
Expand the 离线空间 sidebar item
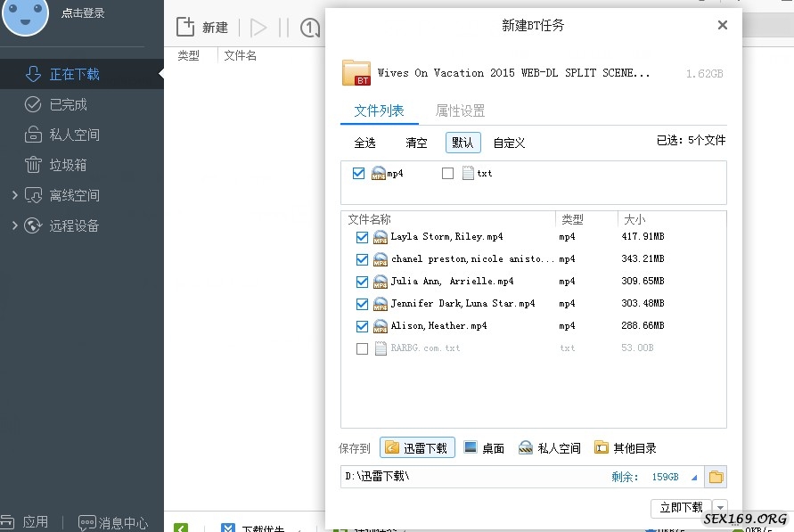tap(14, 195)
